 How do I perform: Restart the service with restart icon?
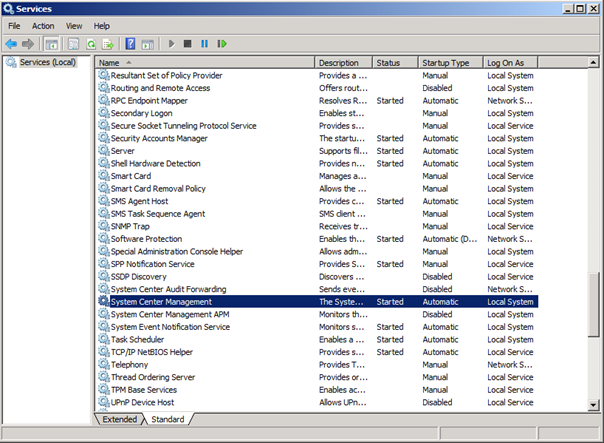point(222,44)
